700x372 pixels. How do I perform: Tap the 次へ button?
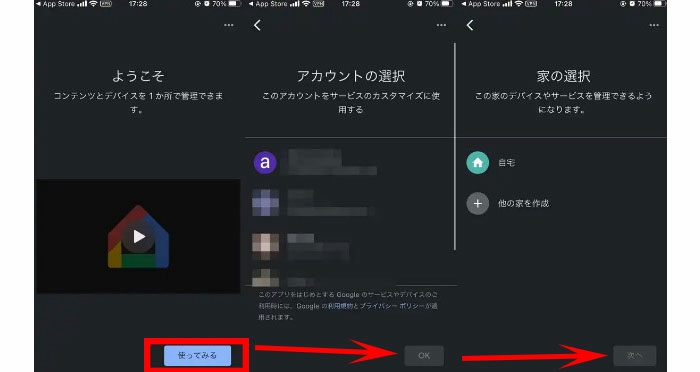[634, 356]
